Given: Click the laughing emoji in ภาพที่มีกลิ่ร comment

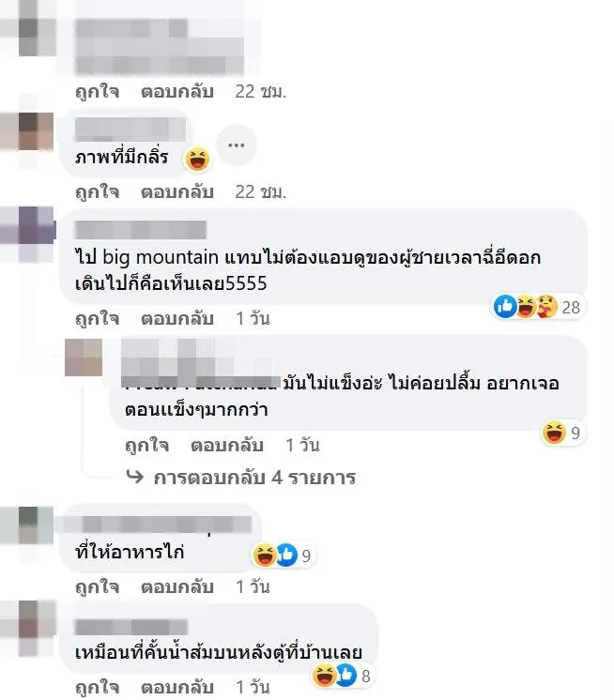Looking at the screenshot, I should pyautogui.click(x=198, y=159).
